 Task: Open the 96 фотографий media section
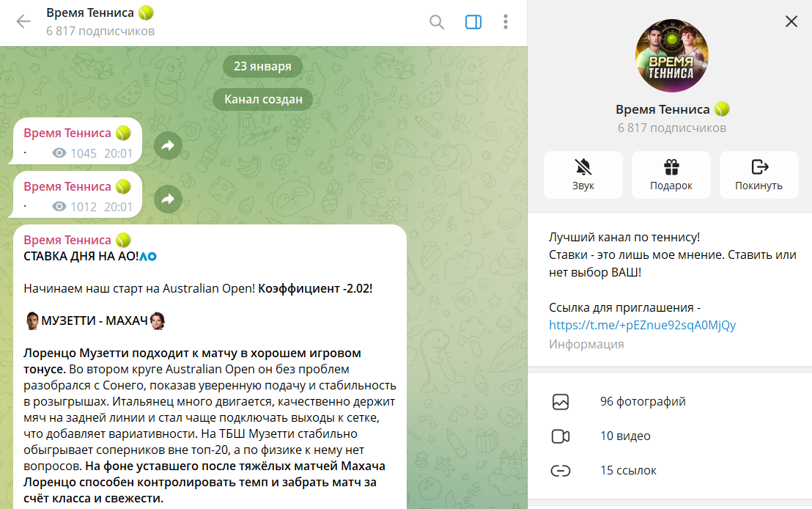(x=670, y=402)
